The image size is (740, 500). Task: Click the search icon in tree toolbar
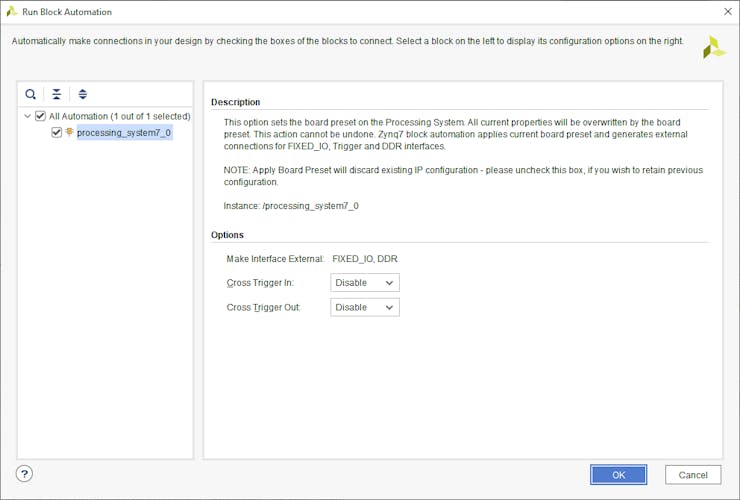click(x=31, y=94)
